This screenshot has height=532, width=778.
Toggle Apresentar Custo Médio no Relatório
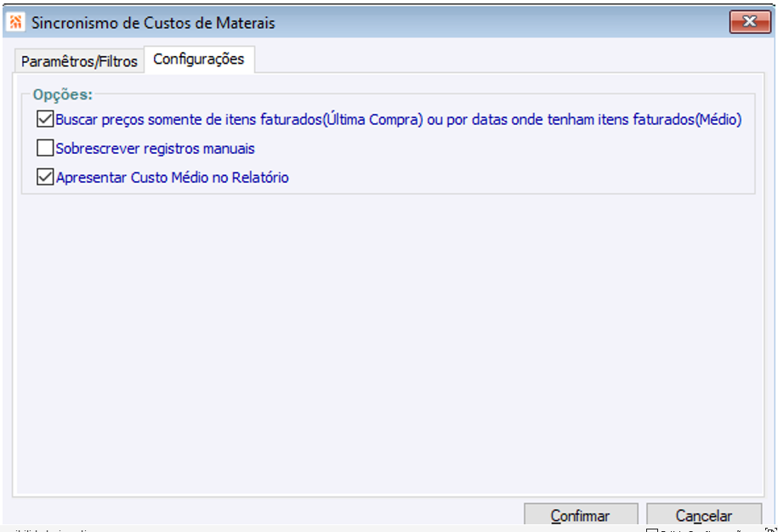(45, 177)
